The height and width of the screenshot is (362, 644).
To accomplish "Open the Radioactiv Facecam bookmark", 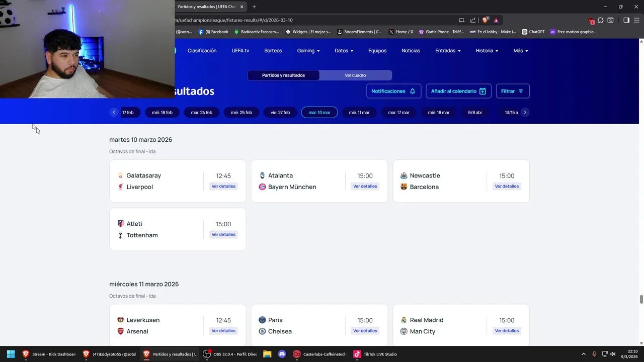I will (x=256, y=32).
